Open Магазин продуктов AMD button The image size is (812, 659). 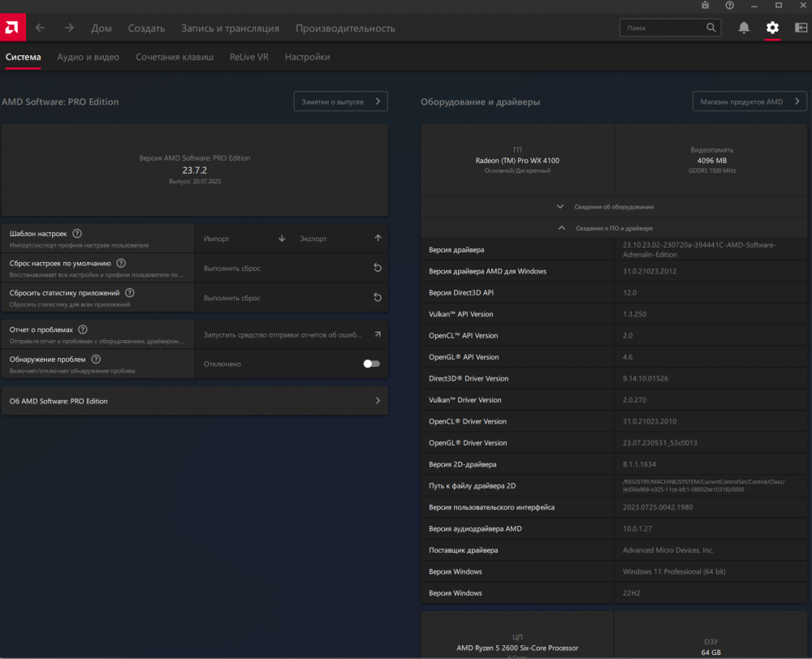tap(749, 101)
